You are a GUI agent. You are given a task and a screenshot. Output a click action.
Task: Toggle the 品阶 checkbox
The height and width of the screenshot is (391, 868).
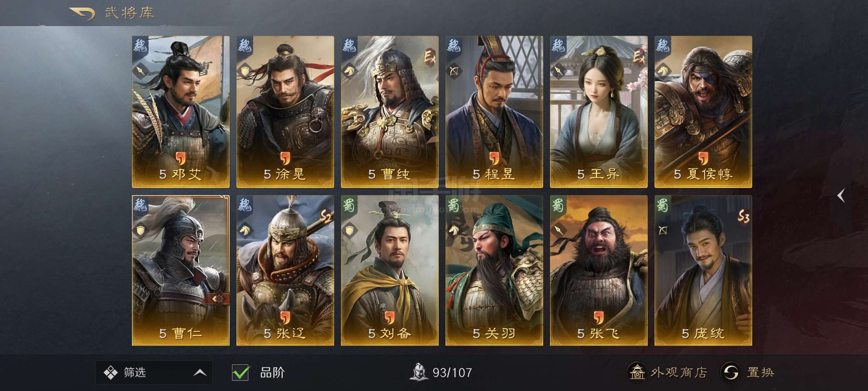pos(240,372)
